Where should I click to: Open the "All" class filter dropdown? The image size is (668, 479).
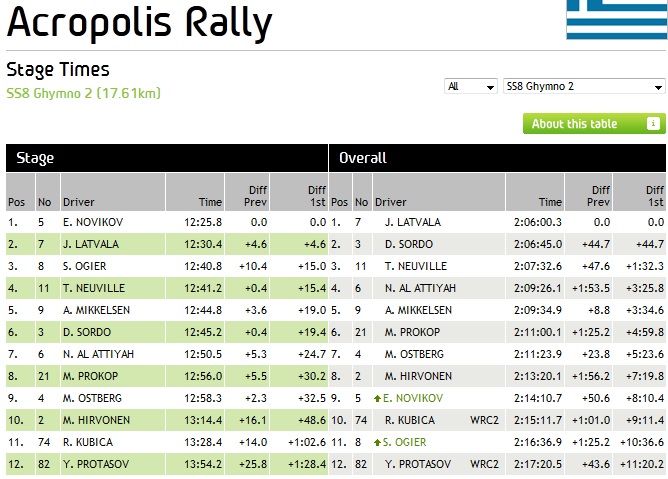tap(470, 87)
